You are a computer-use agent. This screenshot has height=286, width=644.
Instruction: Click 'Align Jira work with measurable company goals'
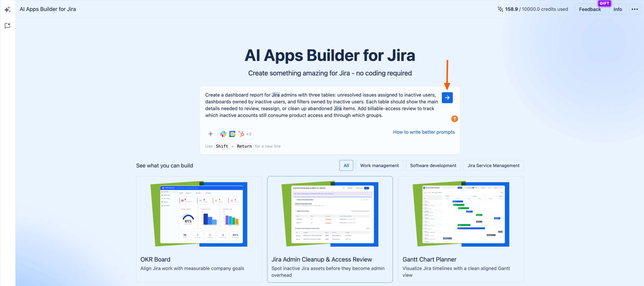tap(192, 268)
